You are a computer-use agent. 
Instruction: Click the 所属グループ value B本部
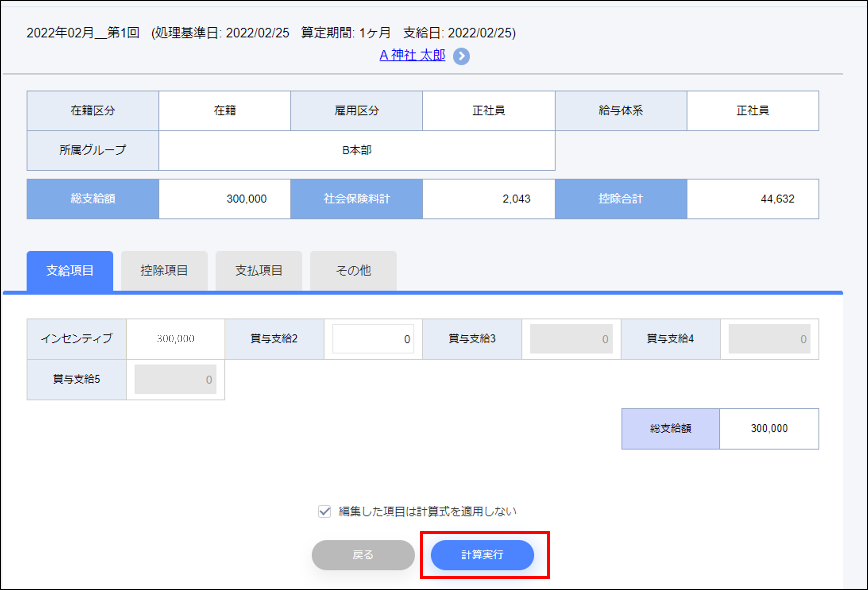[x=357, y=150]
